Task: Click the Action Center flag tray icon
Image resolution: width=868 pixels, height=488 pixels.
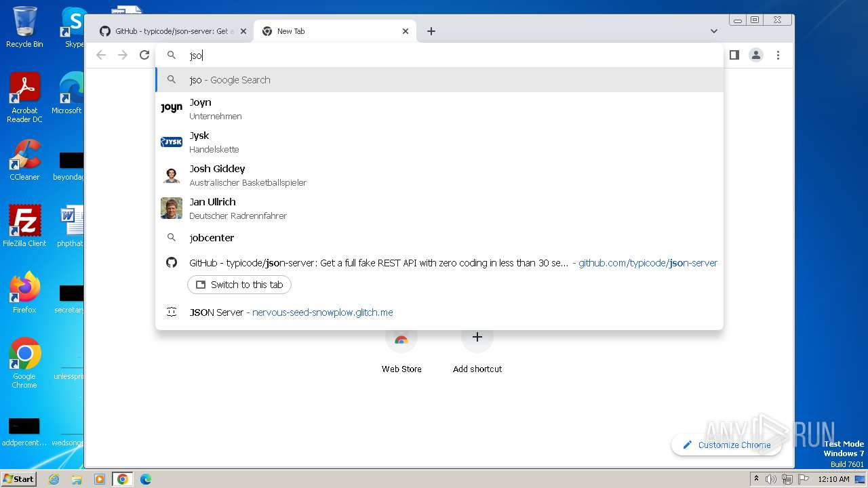Action: [804, 479]
